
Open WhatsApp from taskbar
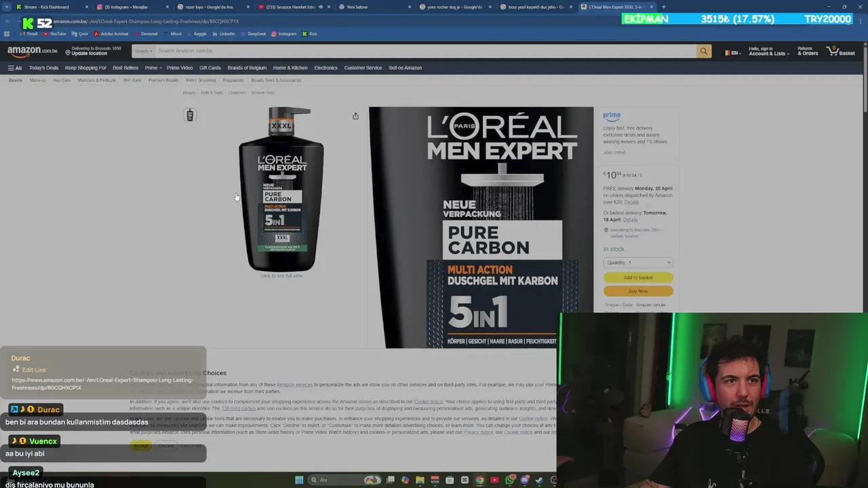[509, 480]
